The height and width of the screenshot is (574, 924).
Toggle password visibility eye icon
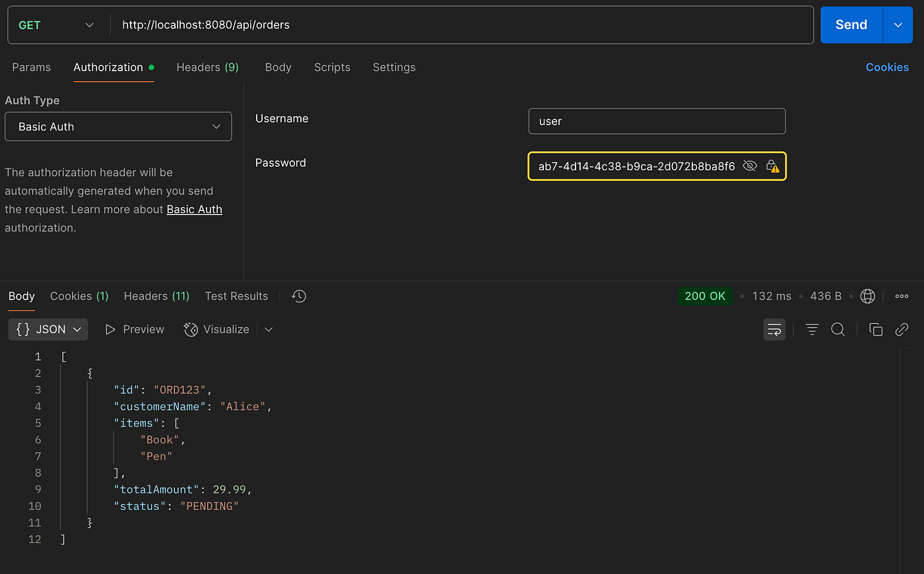pos(749,166)
